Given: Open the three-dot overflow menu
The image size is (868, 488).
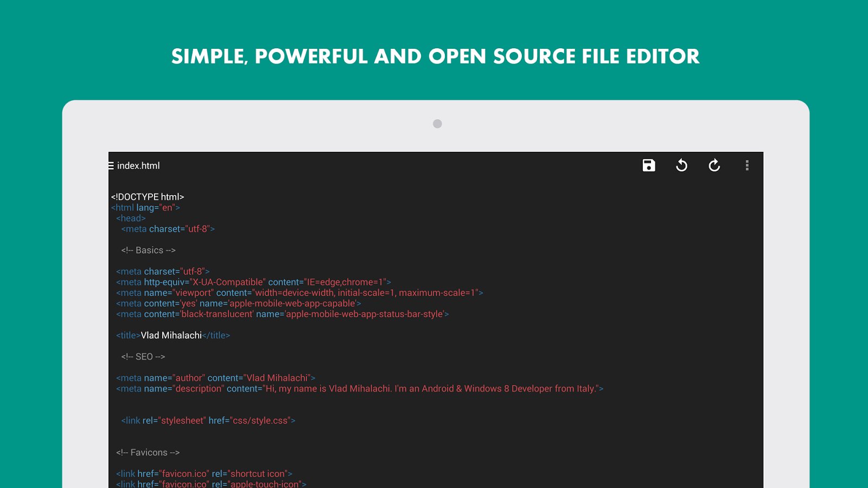Looking at the screenshot, I should click(x=747, y=165).
